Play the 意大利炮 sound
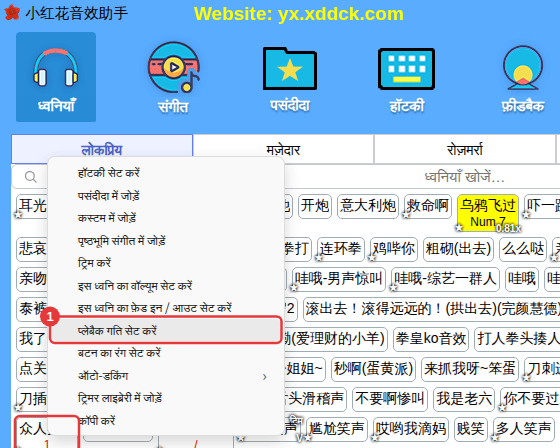Viewport: 560px width, 448px height. coord(368,206)
